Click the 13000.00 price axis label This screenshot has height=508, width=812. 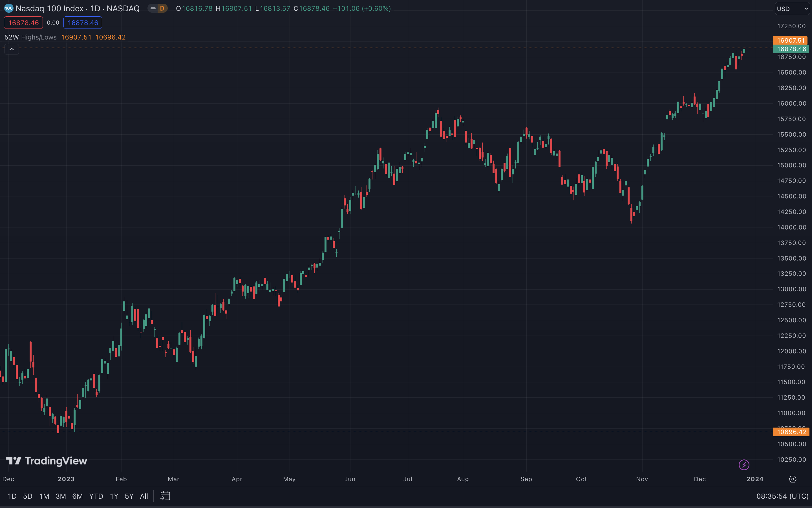coord(791,289)
